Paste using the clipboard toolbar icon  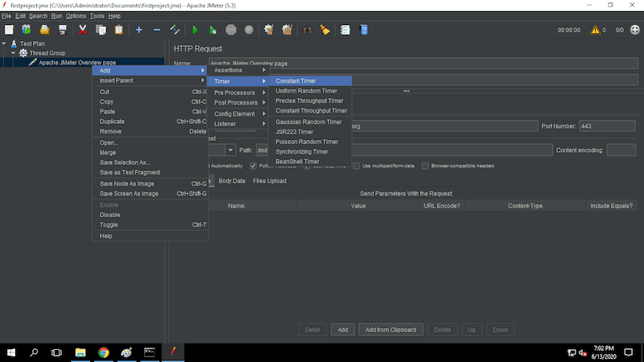(x=118, y=30)
